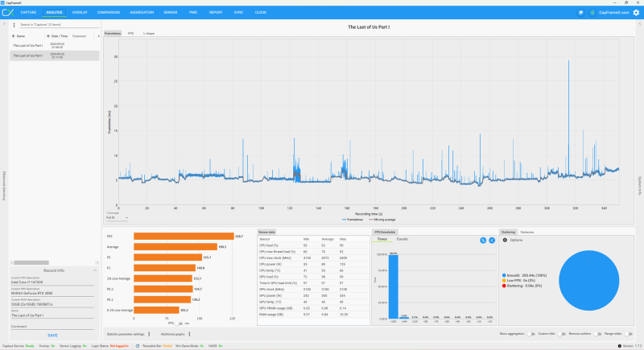644x350 pixels.
Task: Open the Y-axis scale Full fit dropdown
Action: (117, 218)
